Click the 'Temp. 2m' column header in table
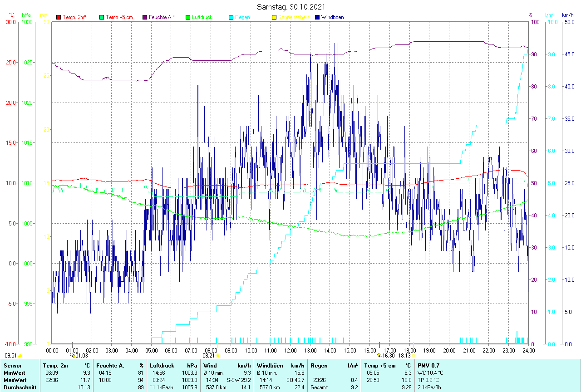Screen dimensions: 581x392 pyautogui.click(x=55, y=365)
